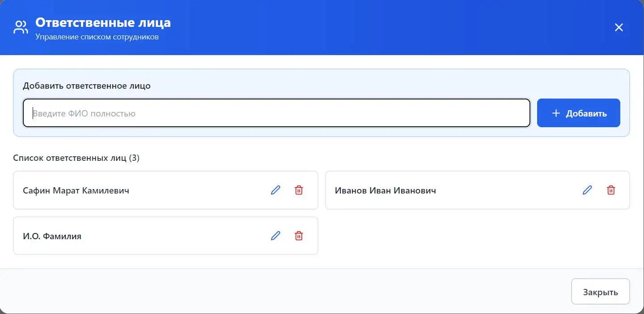Click the Управление списком сотрудников subtitle

[x=97, y=37]
